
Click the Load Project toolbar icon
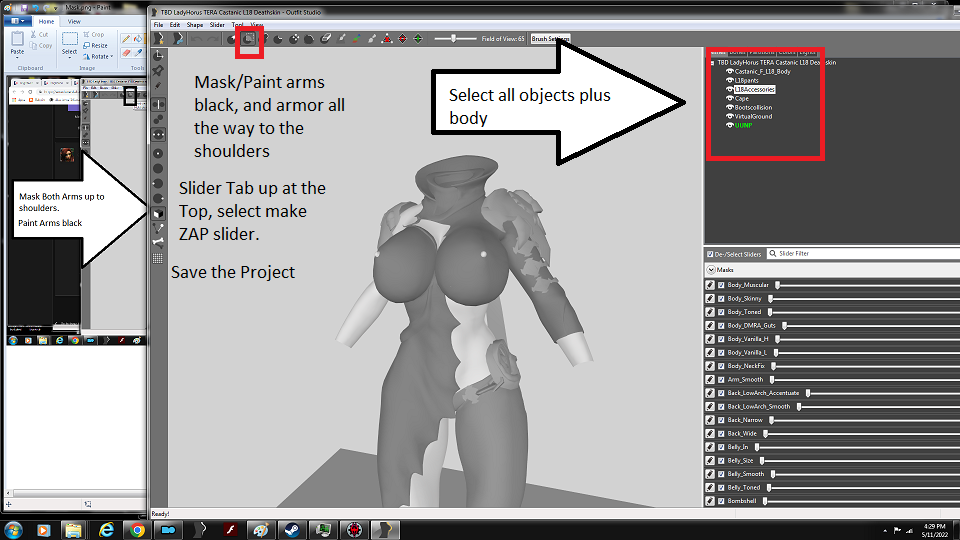coord(178,39)
